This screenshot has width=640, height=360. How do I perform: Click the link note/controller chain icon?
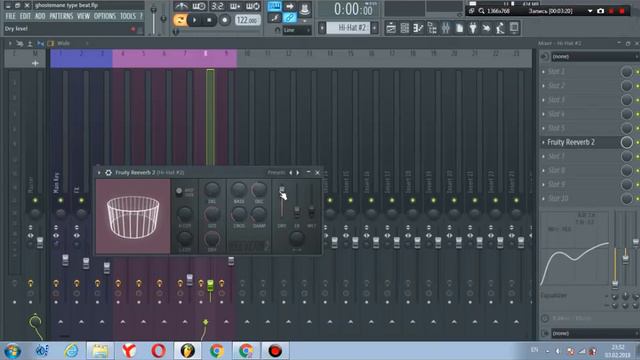pyautogui.click(x=289, y=18)
